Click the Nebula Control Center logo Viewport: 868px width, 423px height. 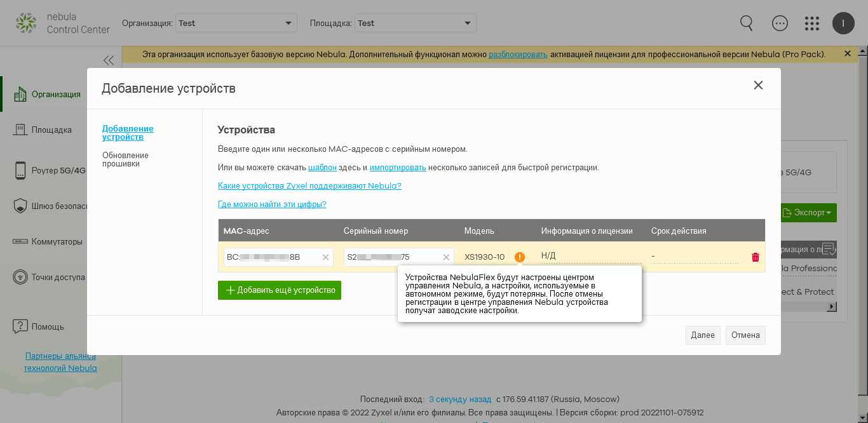[62, 23]
